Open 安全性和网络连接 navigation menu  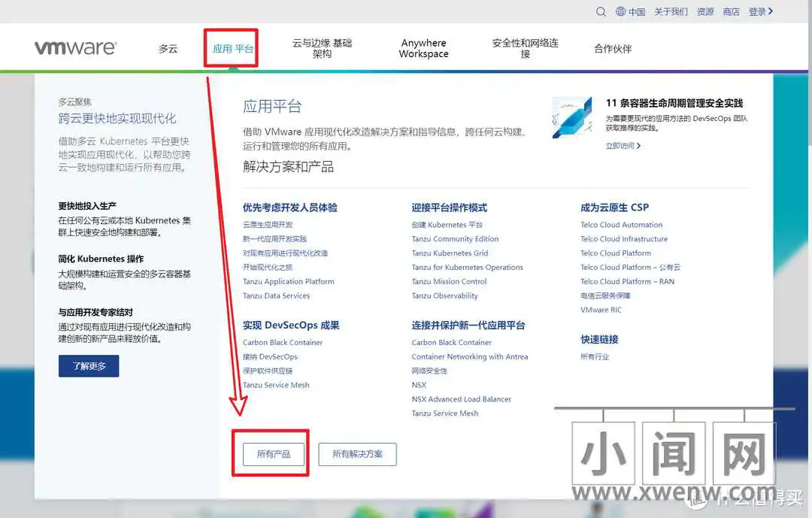525,48
